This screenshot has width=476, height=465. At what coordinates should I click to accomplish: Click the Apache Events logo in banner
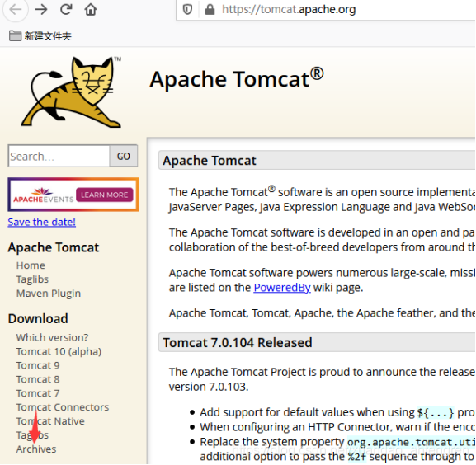point(44,195)
